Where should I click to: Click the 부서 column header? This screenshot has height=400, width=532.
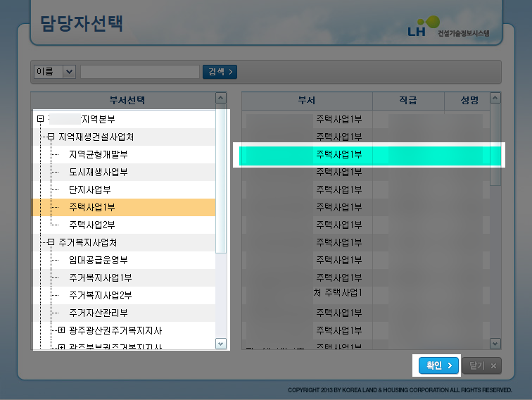click(307, 101)
